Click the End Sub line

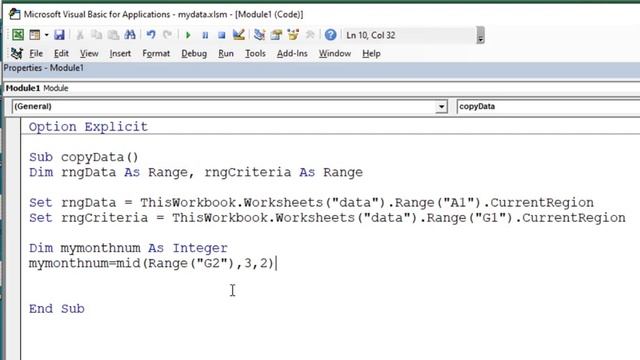57,309
